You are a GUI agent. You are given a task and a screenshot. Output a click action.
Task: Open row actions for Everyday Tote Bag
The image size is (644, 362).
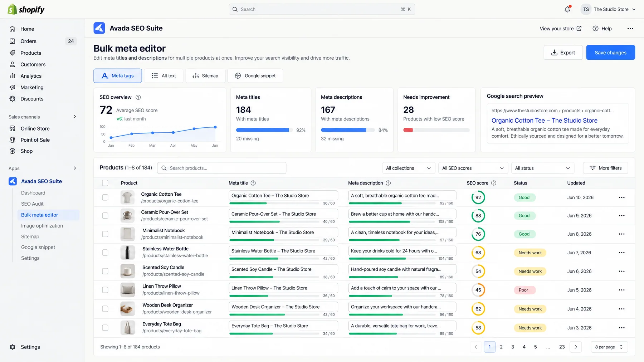622,328
